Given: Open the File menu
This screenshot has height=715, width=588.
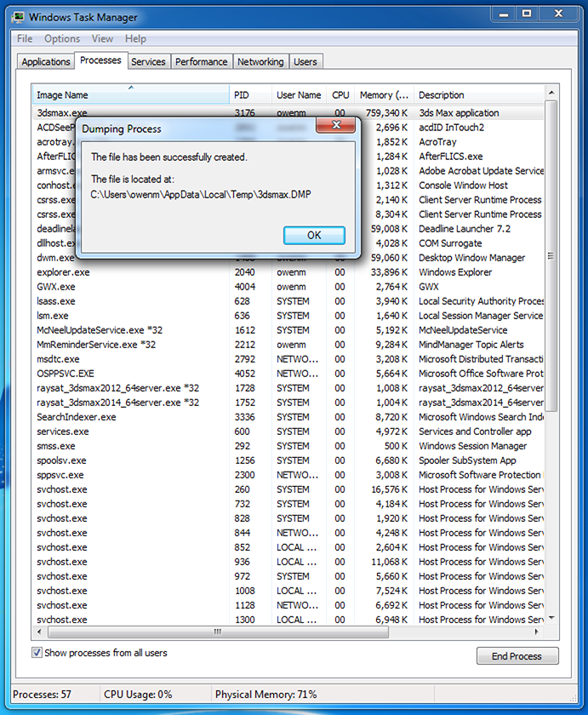Looking at the screenshot, I should (x=25, y=38).
